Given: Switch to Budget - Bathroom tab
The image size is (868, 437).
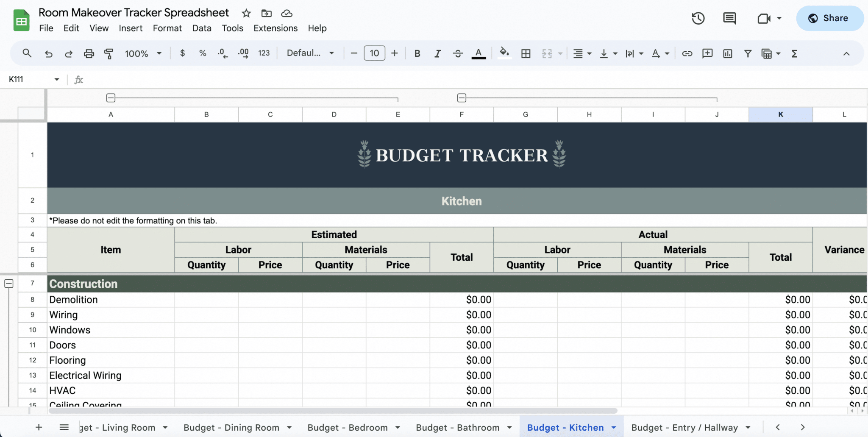Looking at the screenshot, I should 458,427.
